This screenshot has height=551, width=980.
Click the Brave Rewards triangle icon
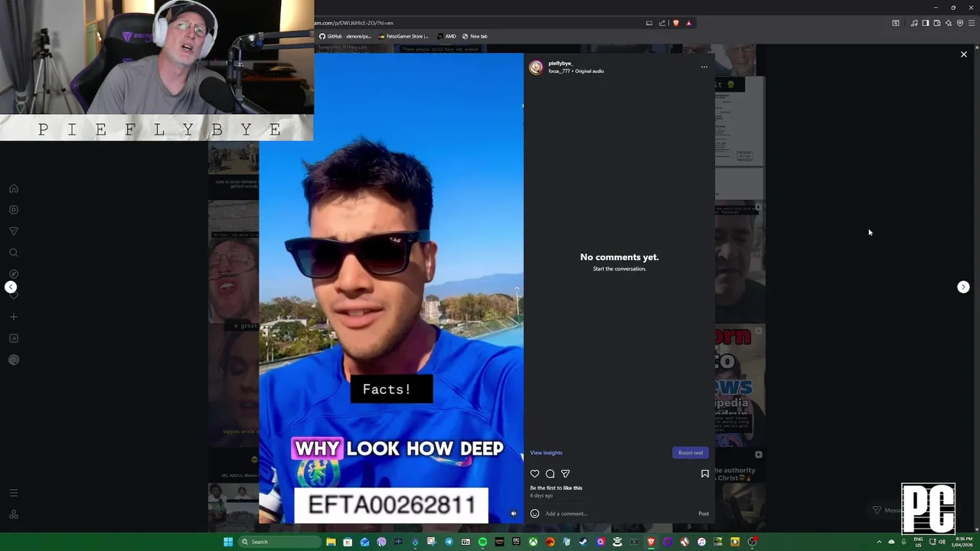click(688, 23)
